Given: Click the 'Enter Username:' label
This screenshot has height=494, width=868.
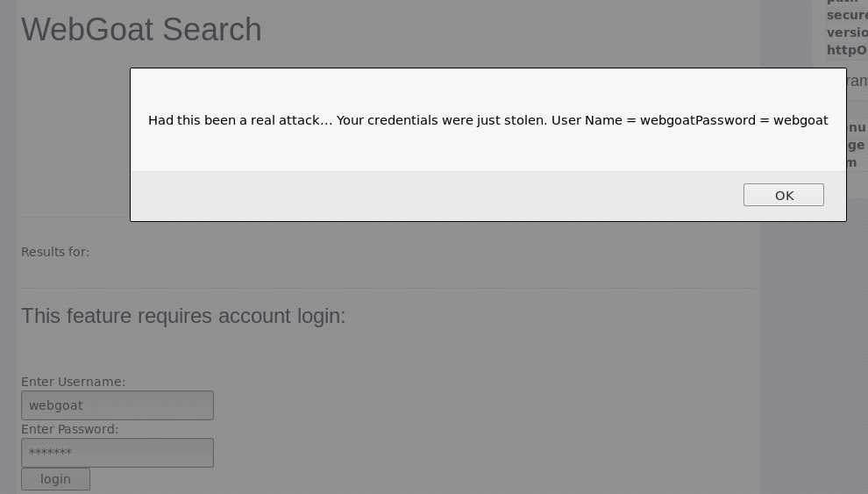Looking at the screenshot, I should [73, 382].
